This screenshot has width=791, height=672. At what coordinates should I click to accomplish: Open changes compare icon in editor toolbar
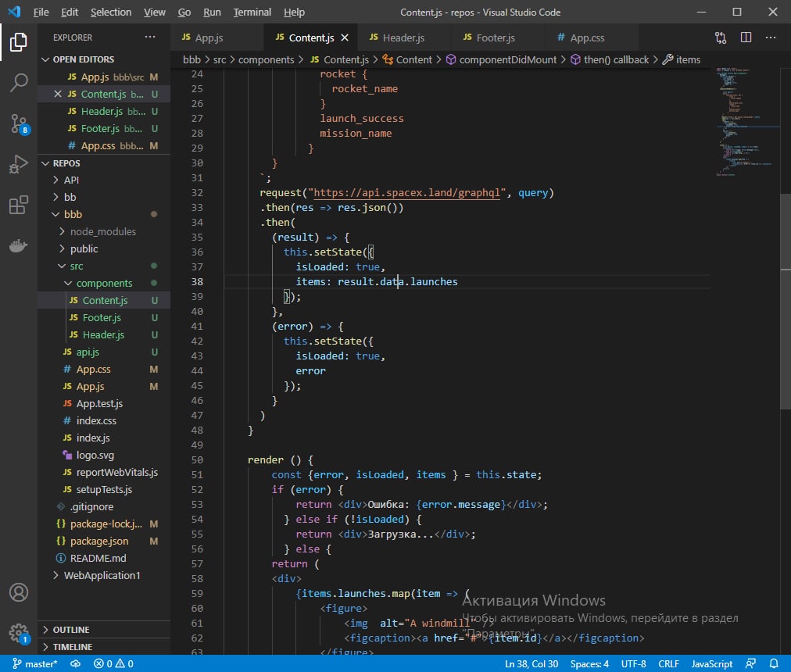720,38
